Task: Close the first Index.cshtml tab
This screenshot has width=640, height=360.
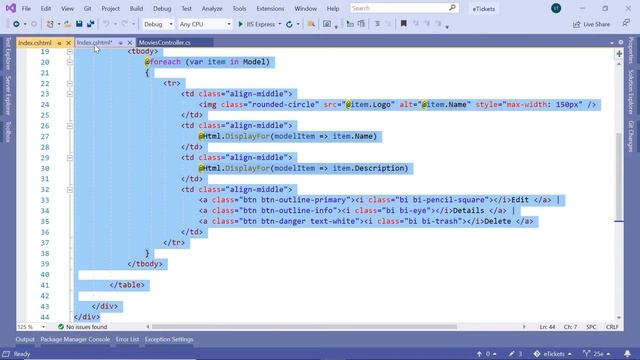Action: point(68,43)
